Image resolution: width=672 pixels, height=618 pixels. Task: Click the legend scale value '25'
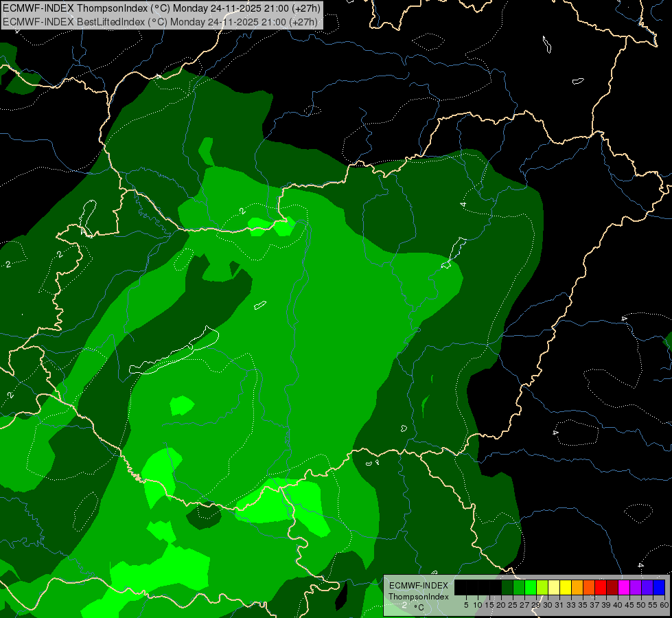[x=513, y=605]
